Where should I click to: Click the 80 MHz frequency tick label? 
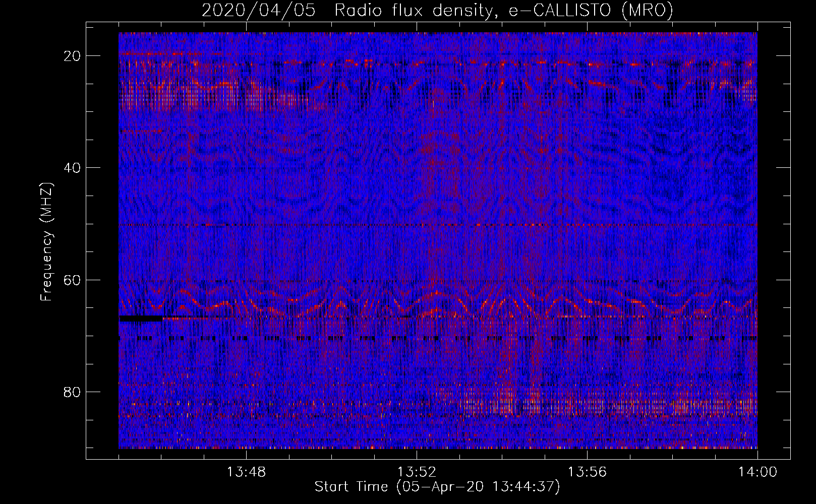coord(73,392)
